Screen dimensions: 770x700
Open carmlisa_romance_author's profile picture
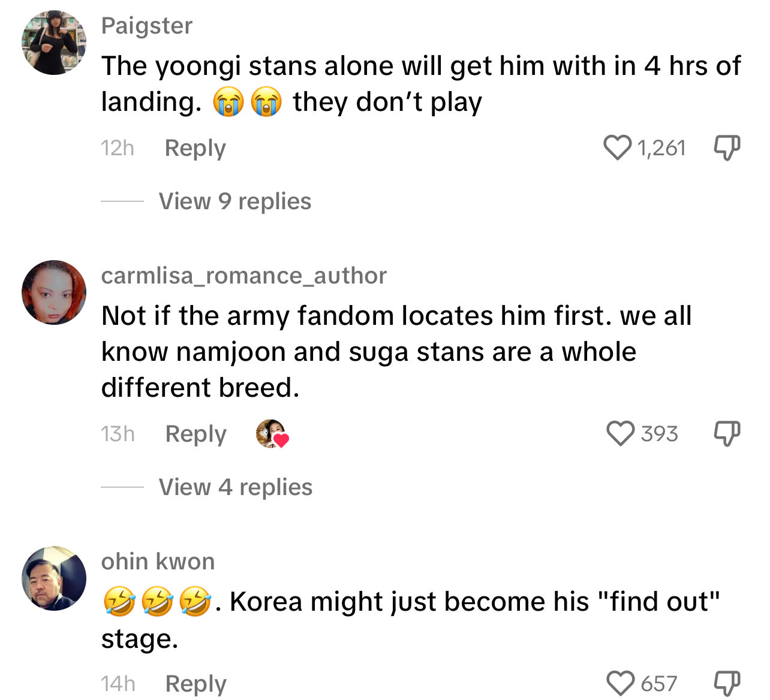pos(54,292)
